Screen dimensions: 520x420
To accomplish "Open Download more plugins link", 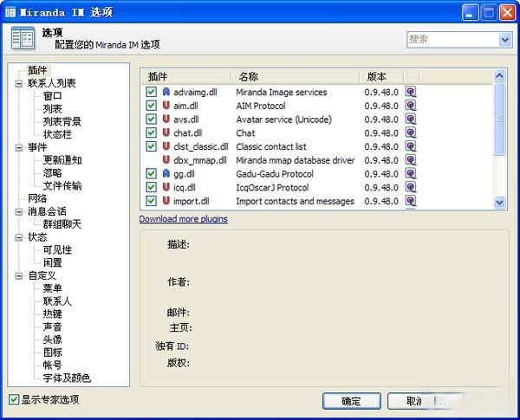I will tap(184, 219).
